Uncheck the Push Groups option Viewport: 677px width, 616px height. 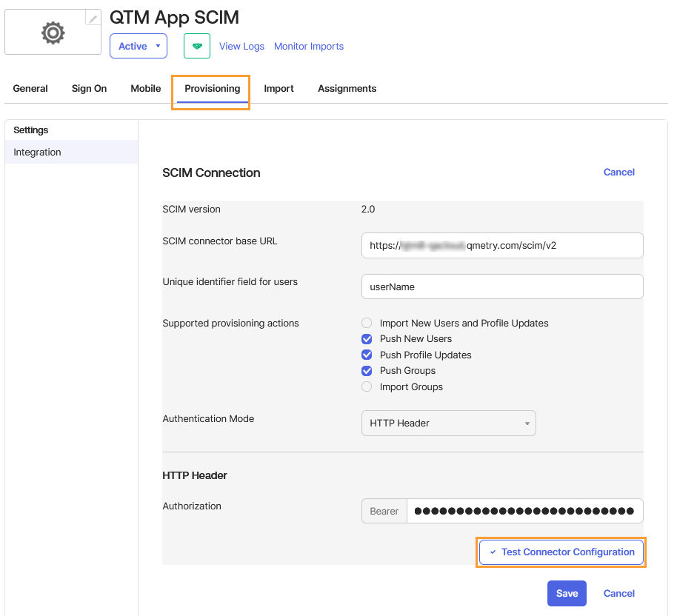367,370
